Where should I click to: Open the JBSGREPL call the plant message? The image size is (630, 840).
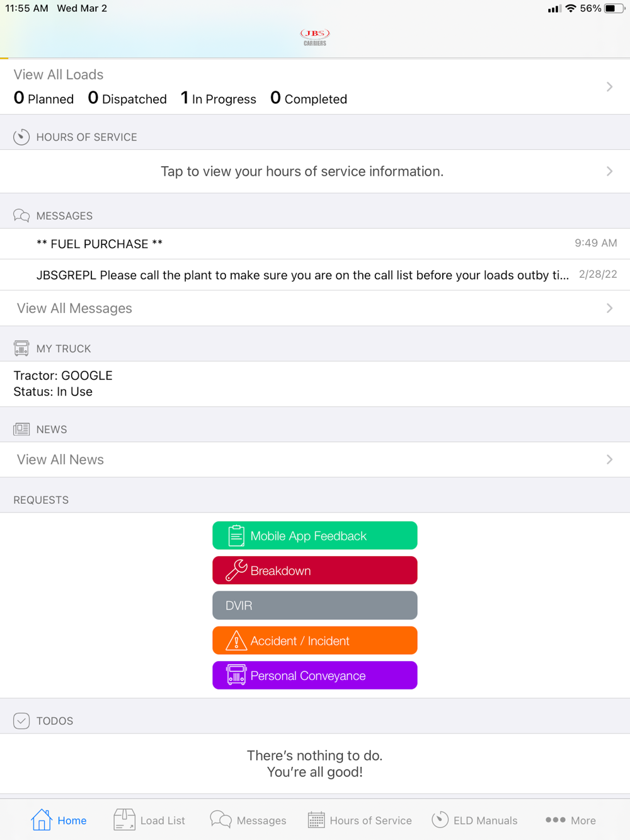315,275
